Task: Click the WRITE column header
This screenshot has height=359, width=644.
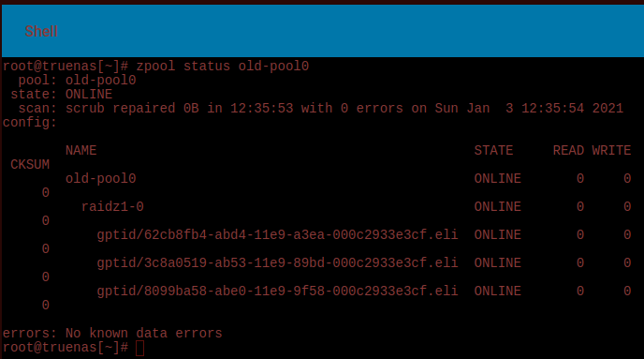Action: click(611, 151)
